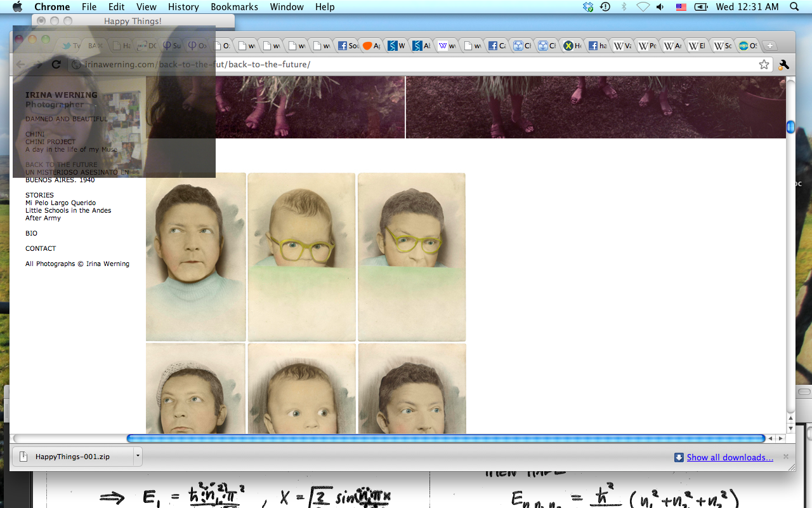Click the page reload button
Screen dimensions: 812x508
click(56, 64)
